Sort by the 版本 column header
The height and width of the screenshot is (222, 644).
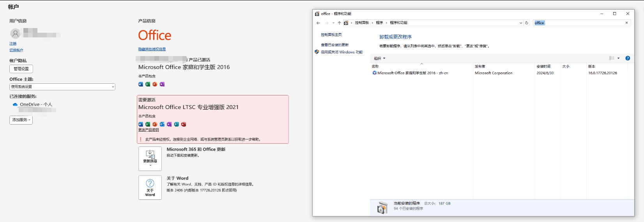point(607,66)
